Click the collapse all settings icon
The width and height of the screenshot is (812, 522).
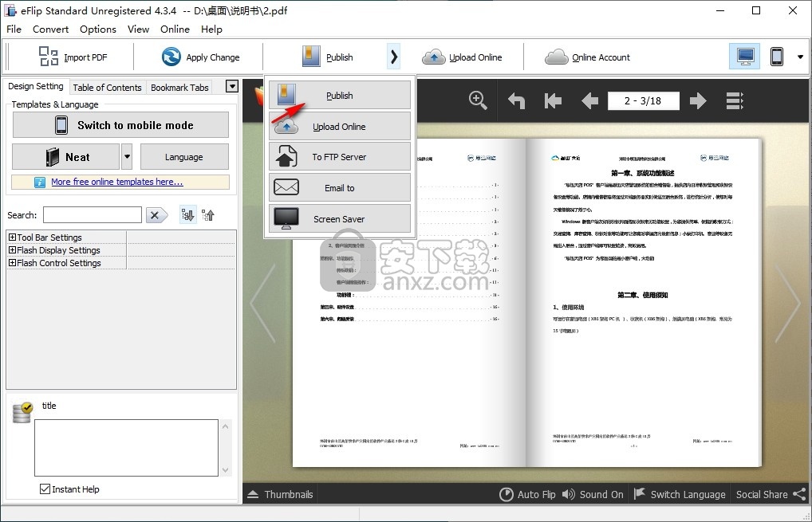[x=208, y=214]
